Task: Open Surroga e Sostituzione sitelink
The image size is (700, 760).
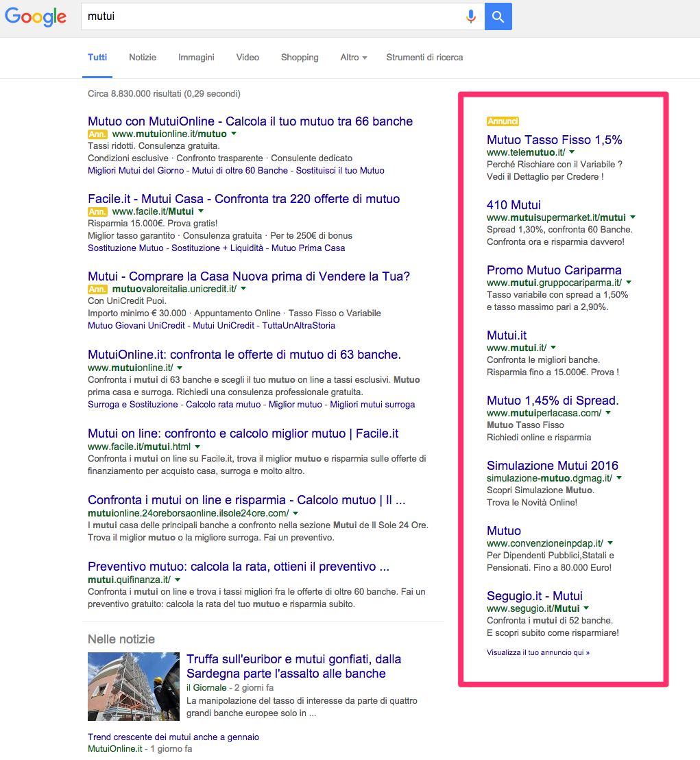Action: 133,405
